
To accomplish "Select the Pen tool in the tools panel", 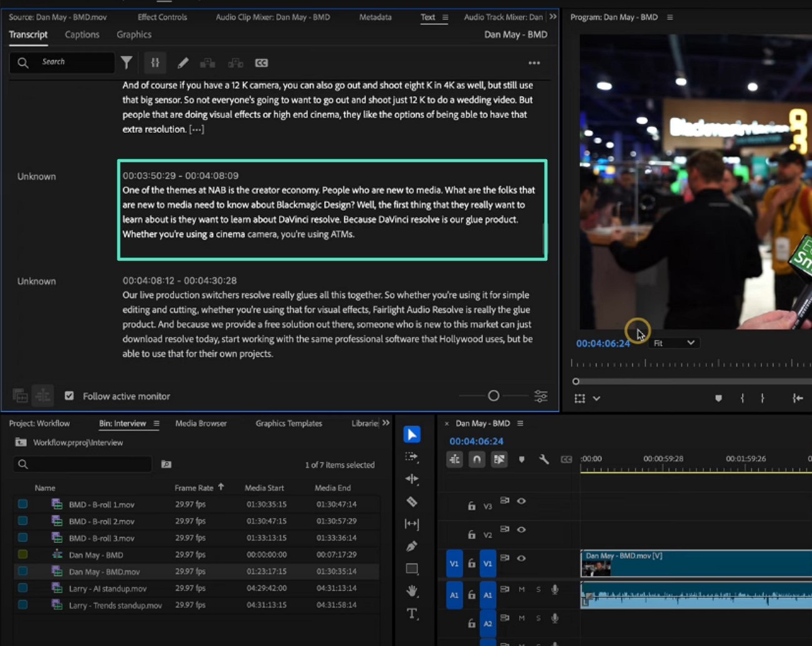I will [412, 547].
